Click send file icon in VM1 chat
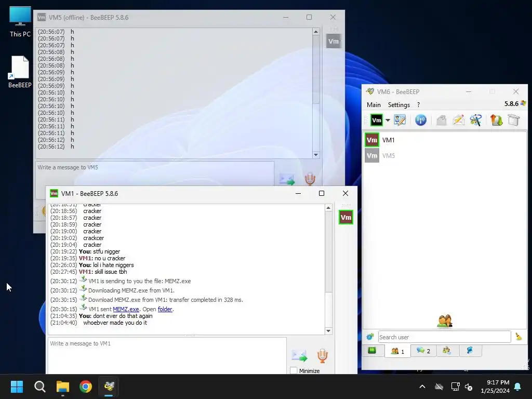 [299, 355]
